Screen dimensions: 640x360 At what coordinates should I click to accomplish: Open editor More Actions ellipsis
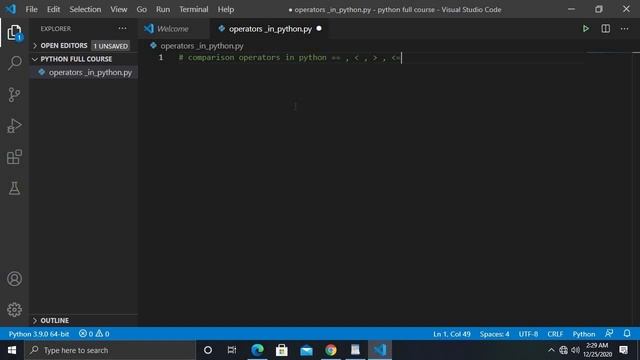624,29
